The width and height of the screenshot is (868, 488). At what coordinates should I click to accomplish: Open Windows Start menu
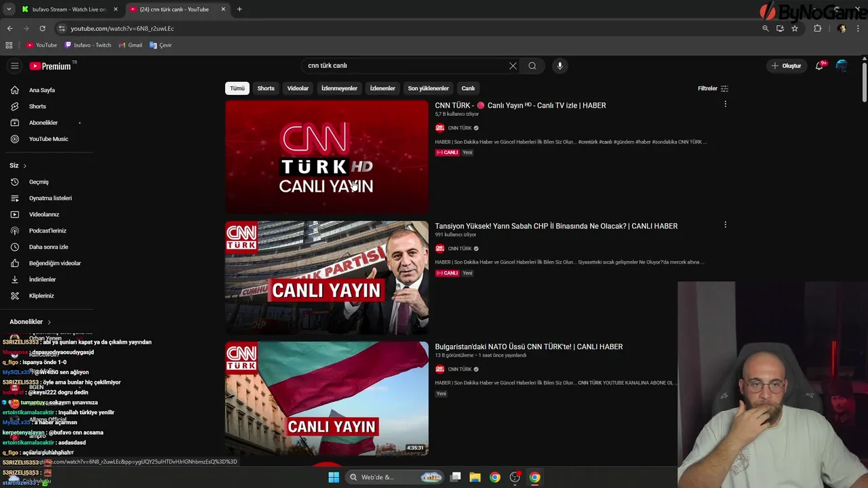tap(334, 477)
